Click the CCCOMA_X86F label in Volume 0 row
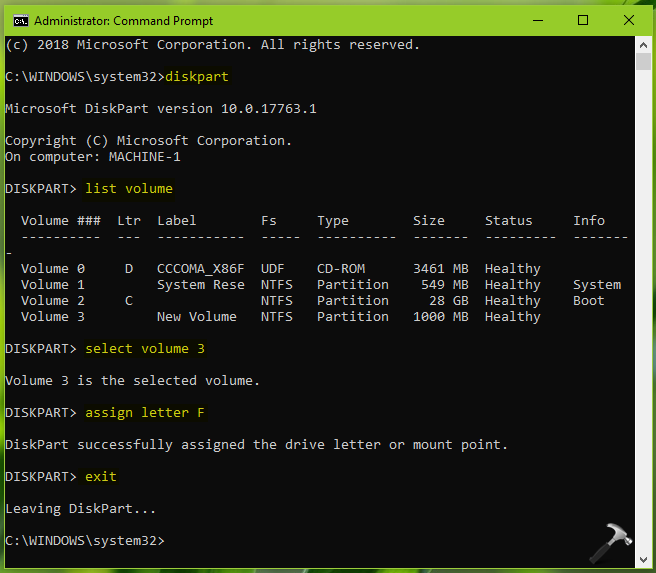The height and width of the screenshot is (573, 656). [200, 268]
